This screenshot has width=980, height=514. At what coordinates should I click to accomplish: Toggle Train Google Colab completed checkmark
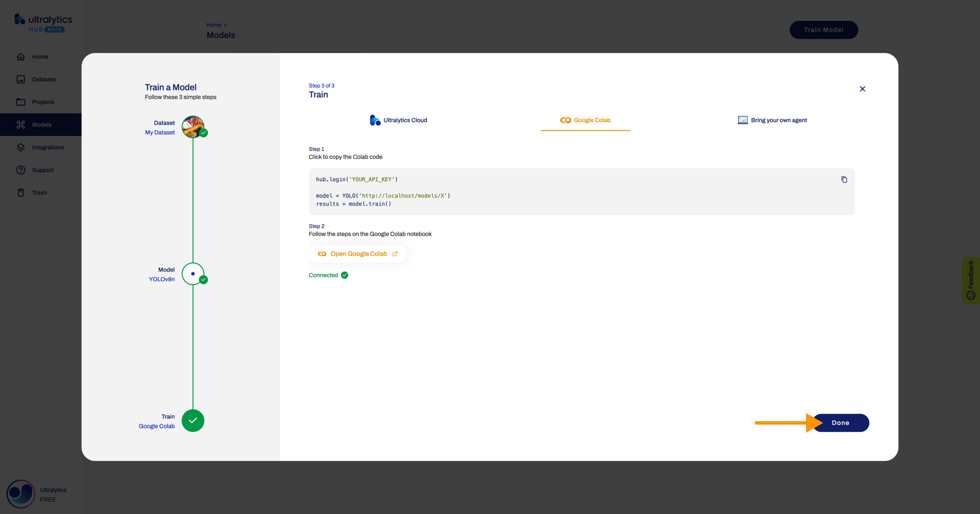point(193,420)
